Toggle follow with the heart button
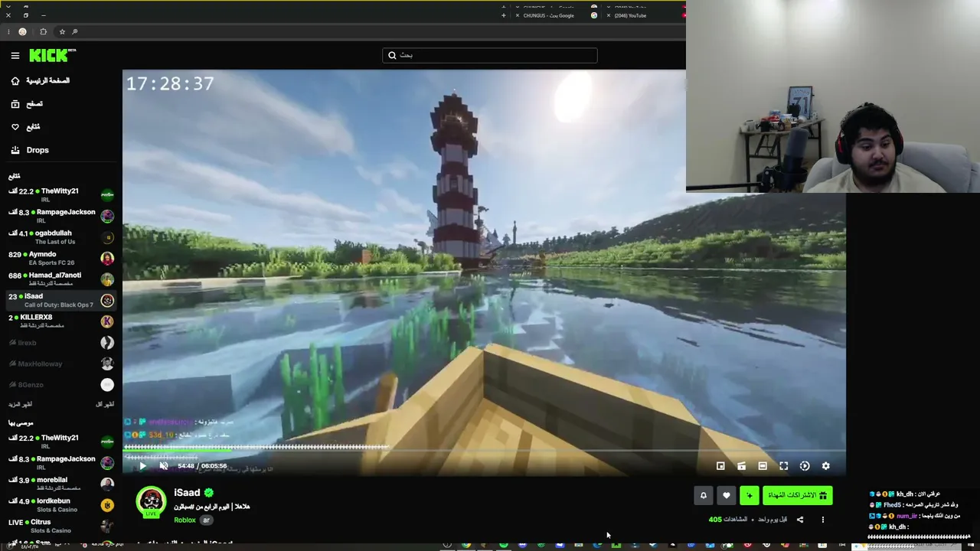 (727, 496)
